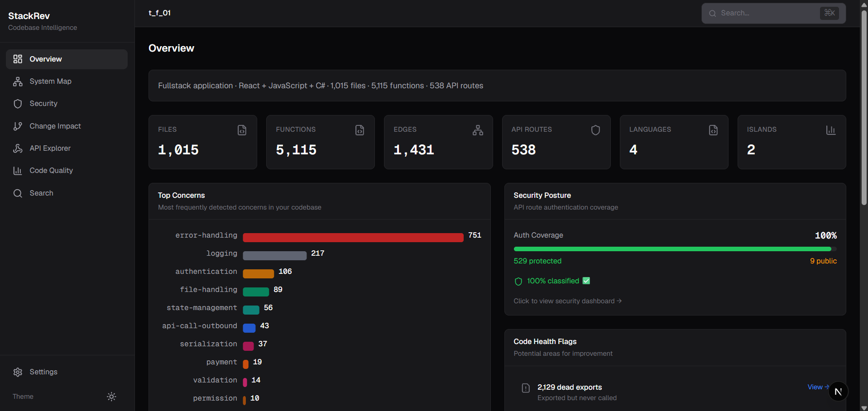Click the '9 public' text

(824, 261)
